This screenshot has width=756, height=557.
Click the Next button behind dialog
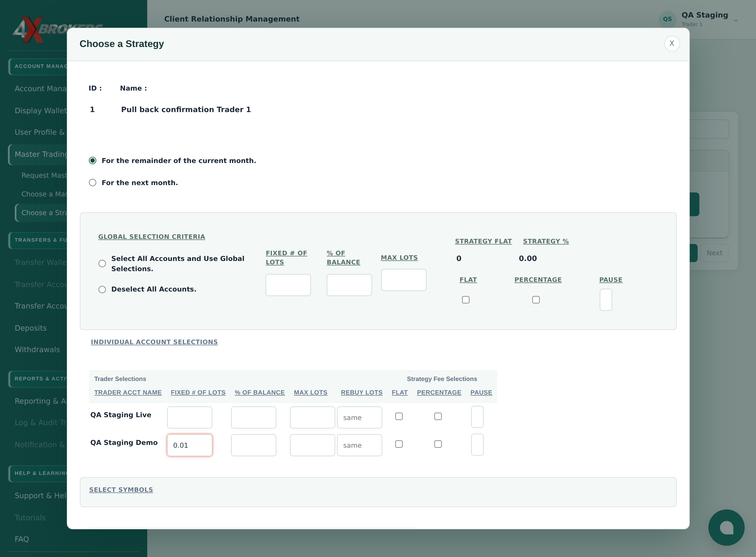pos(714,253)
